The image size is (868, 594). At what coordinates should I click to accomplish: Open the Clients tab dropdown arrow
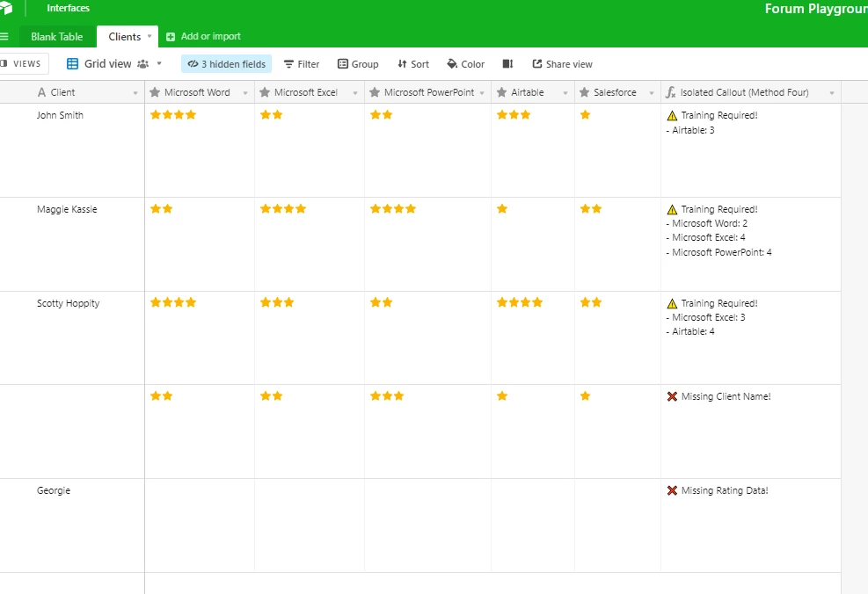pos(149,37)
